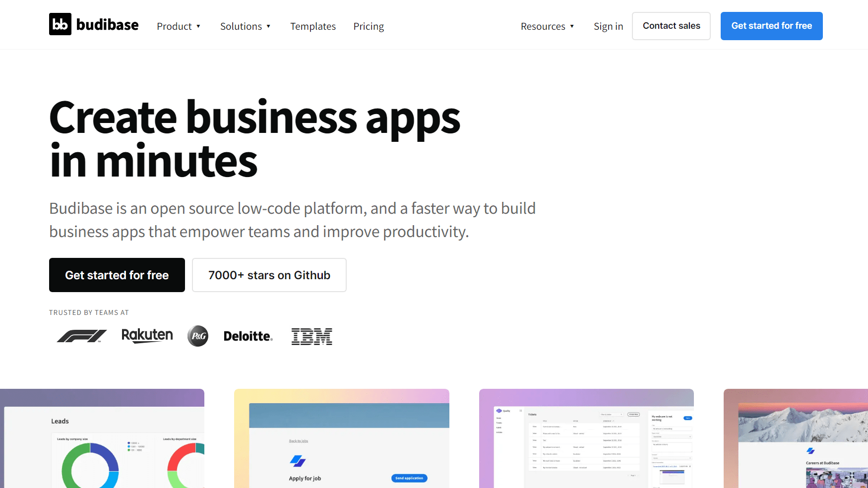This screenshot has width=868, height=488.
Task: Open the Careers at Budibase screenshot
Action: pyautogui.click(x=796, y=438)
